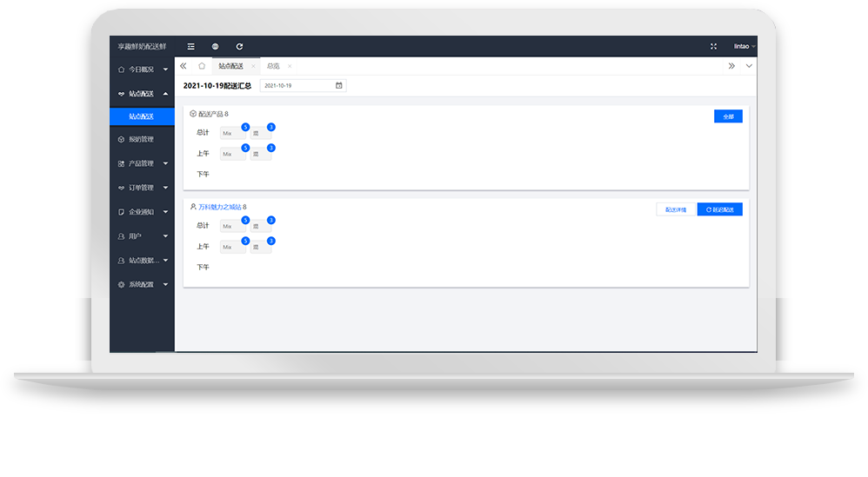
Task: Click the home icon tab
Action: [x=202, y=66]
